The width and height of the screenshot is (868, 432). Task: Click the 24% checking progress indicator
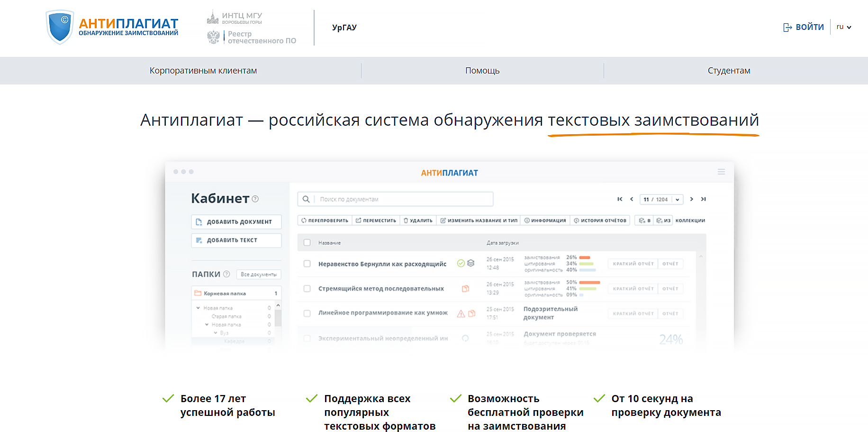coord(671,339)
